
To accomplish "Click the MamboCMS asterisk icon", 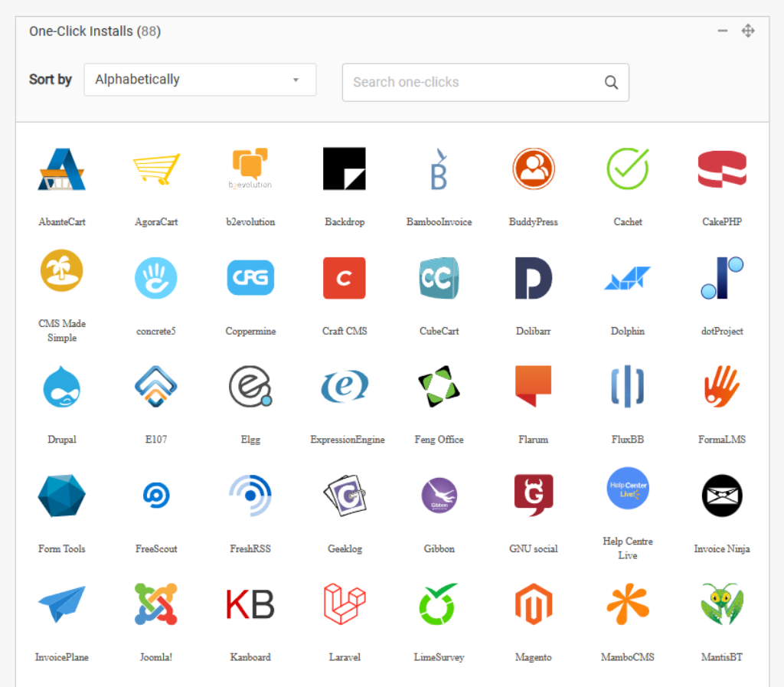I will click(x=628, y=604).
